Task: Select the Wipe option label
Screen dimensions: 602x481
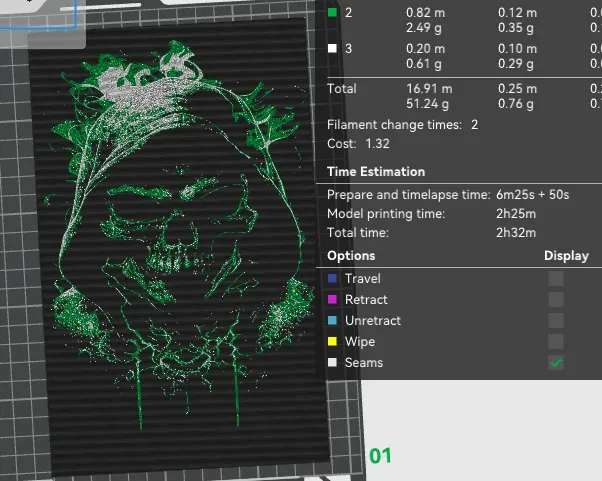Action: tap(360, 342)
